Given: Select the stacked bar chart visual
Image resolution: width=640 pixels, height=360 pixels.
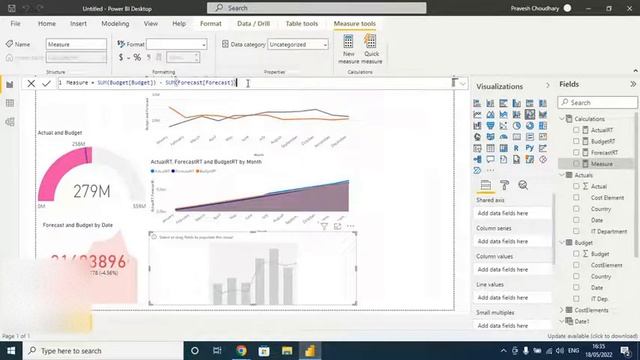Looking at the screenshot, I should (x=477, y=103).
